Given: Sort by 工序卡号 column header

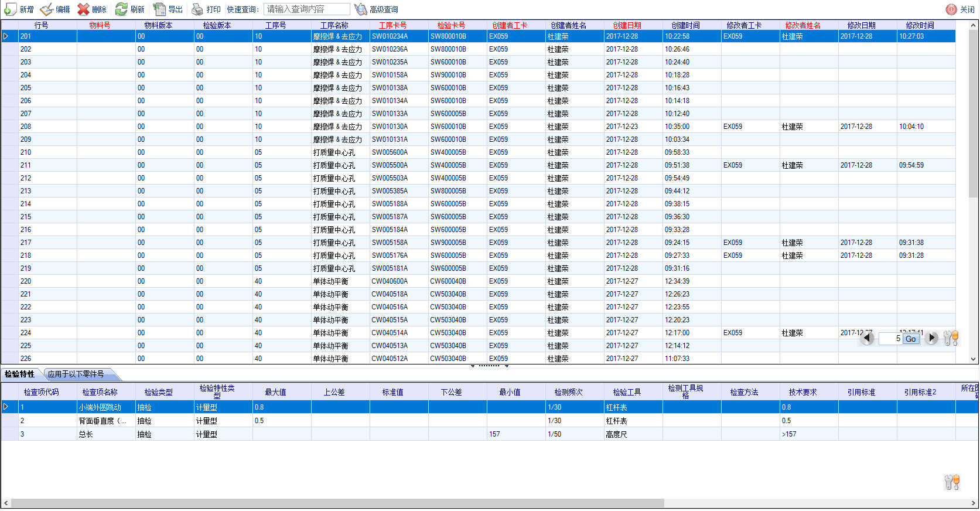Looking at the screenshot, I should pos(392,25).
